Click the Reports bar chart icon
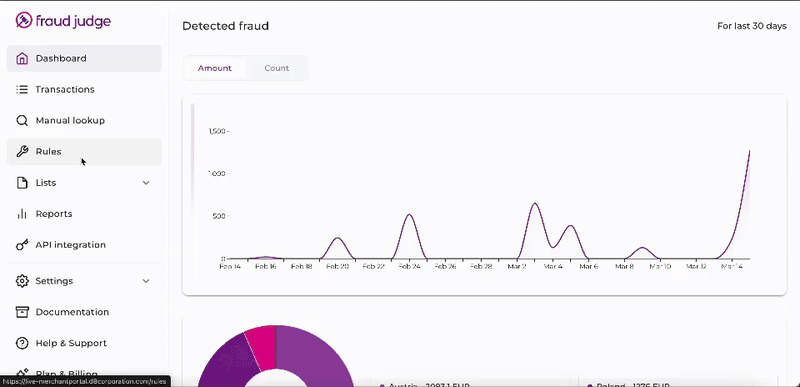 coord(22,214)
